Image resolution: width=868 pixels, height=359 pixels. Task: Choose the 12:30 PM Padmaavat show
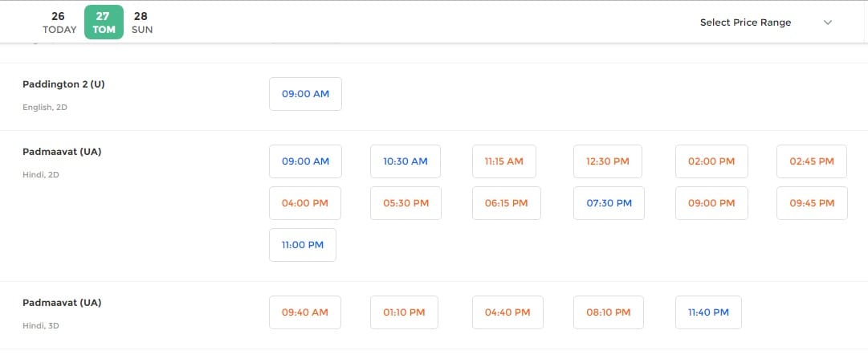(608, 161)
